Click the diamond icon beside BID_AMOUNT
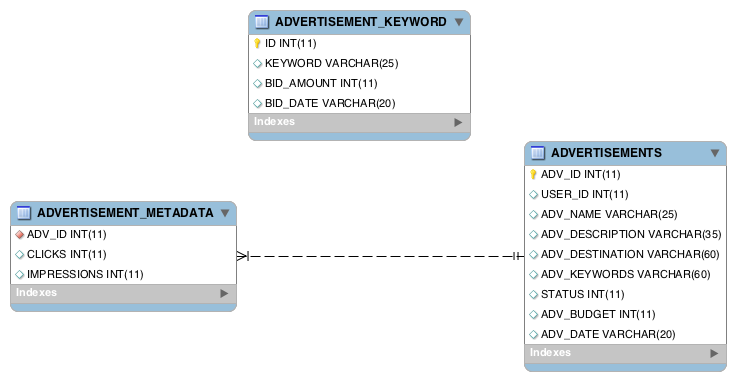Viewport: 736px width, 381px height. click(x=257, y=84)
